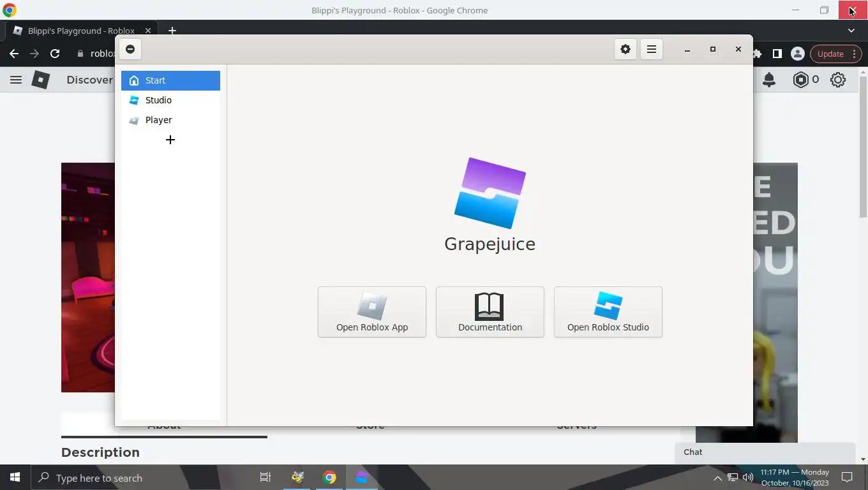Click the round minus button in Grapejuice header
The width and height of the screenshot is (868, 490).
click(x=130, y=49)
